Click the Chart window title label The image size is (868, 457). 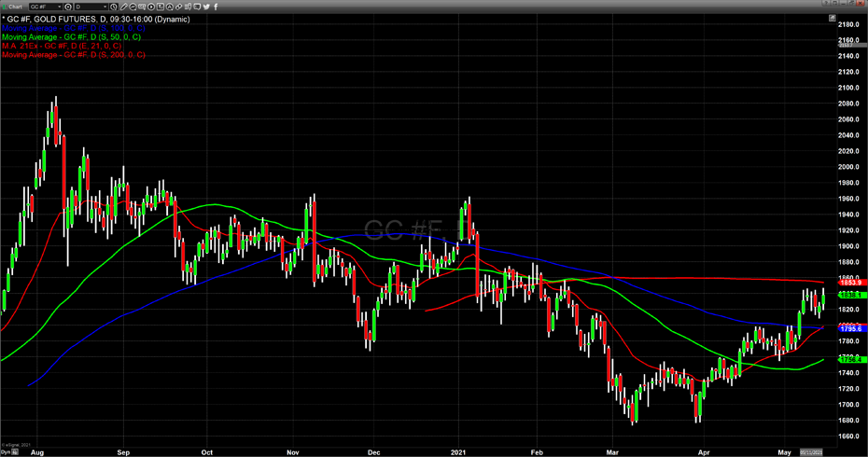tap(16, 7)
